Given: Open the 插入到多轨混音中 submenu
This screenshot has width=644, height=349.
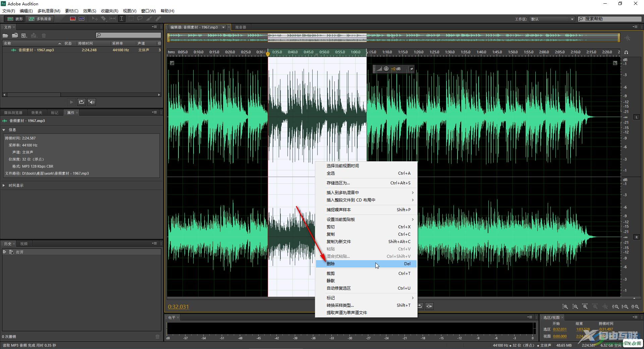Looking at the screenshot, I should [366, 193].
